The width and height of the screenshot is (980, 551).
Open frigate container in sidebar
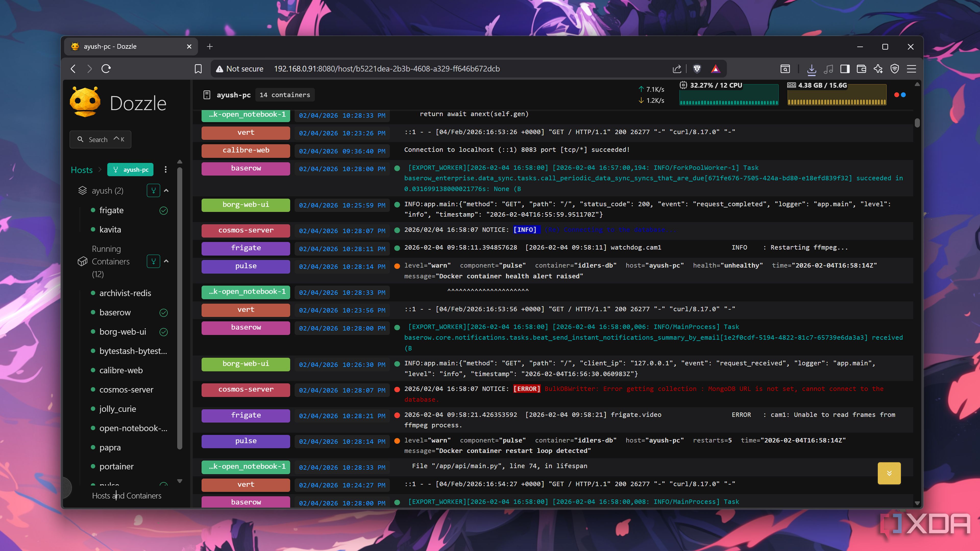tap(112, 210)
